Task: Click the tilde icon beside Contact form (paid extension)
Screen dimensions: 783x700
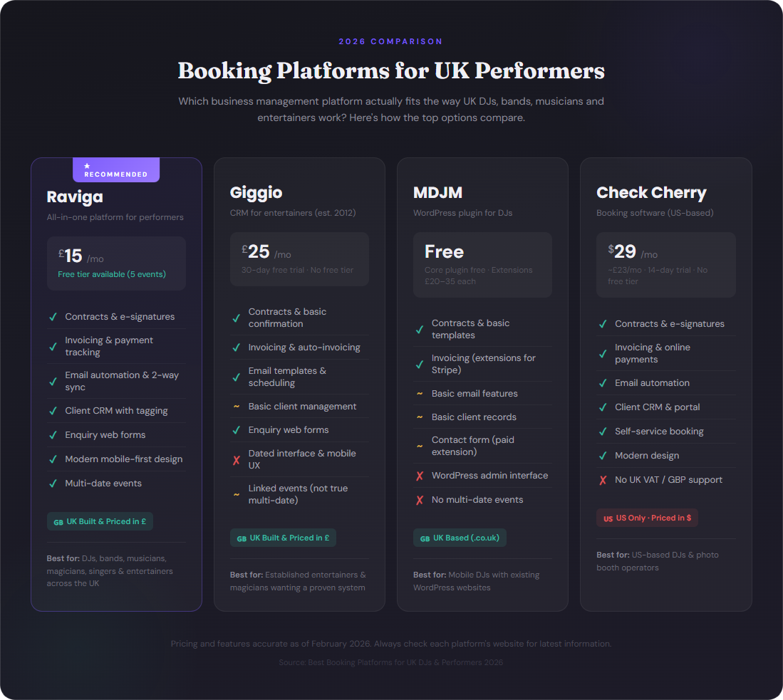Action: (x=420, y=446)
